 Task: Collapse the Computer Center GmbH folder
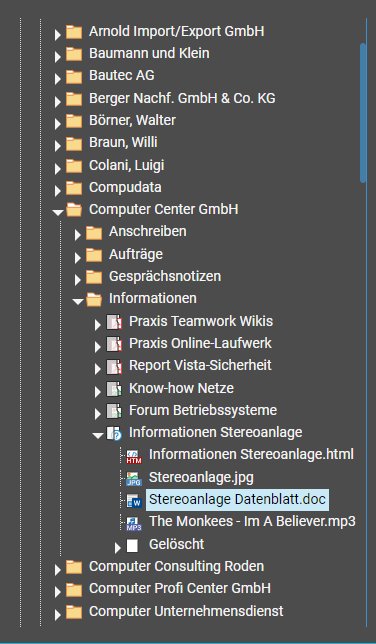[58, 212]
